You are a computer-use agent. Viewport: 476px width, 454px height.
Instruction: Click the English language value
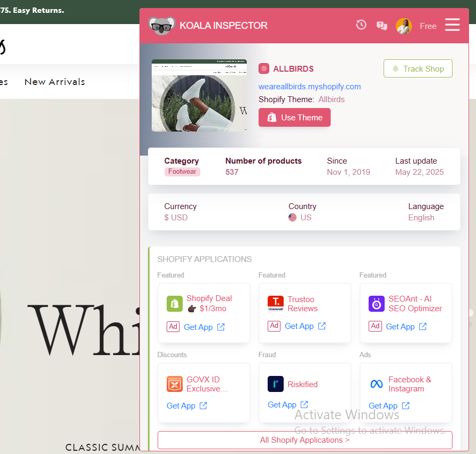(x=421, y=218)
